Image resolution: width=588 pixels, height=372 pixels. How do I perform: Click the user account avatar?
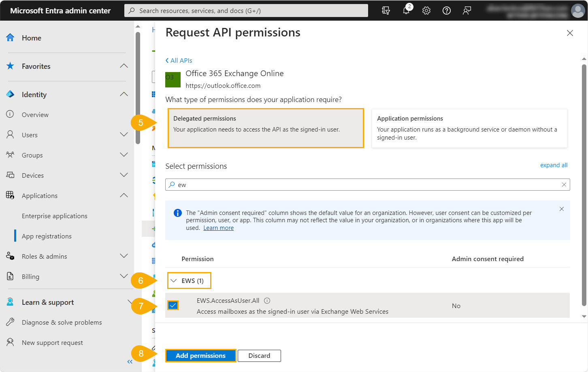577,11
